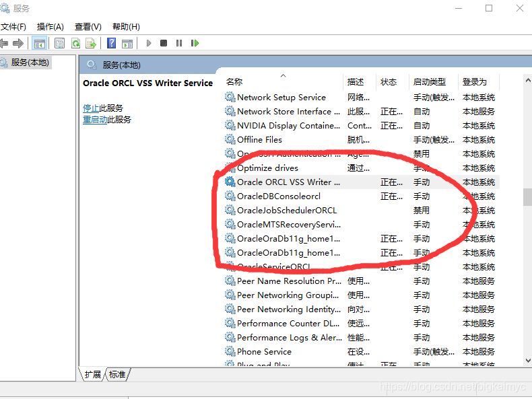Select the Optimize drives row
The width and height of the screenshot is (532, 399).
point(362,168)
